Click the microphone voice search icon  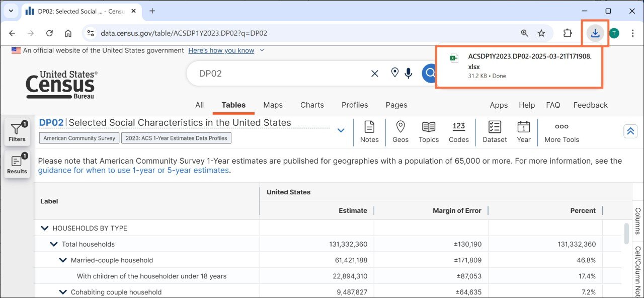click(409, 73)
